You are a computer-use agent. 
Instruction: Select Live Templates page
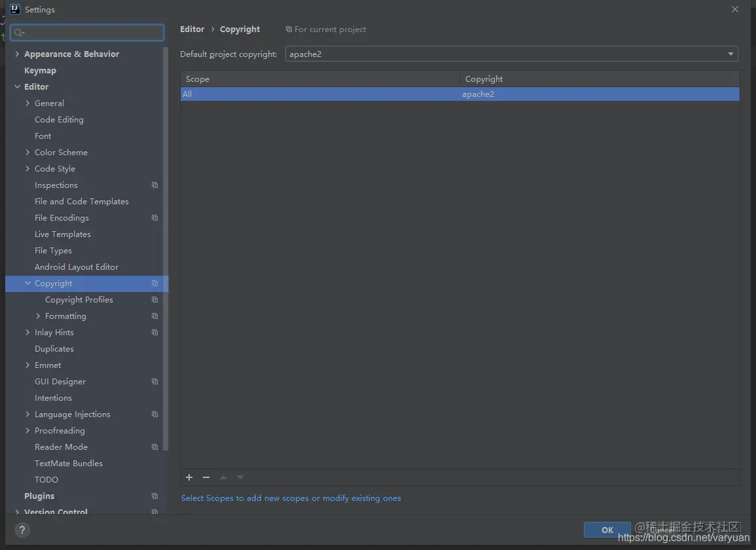click(63, 234)
